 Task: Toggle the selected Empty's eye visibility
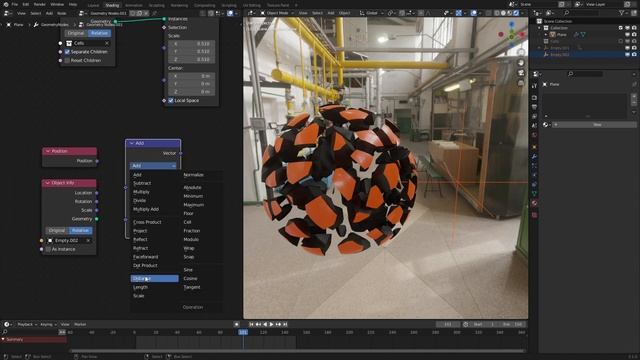(628, 55)
